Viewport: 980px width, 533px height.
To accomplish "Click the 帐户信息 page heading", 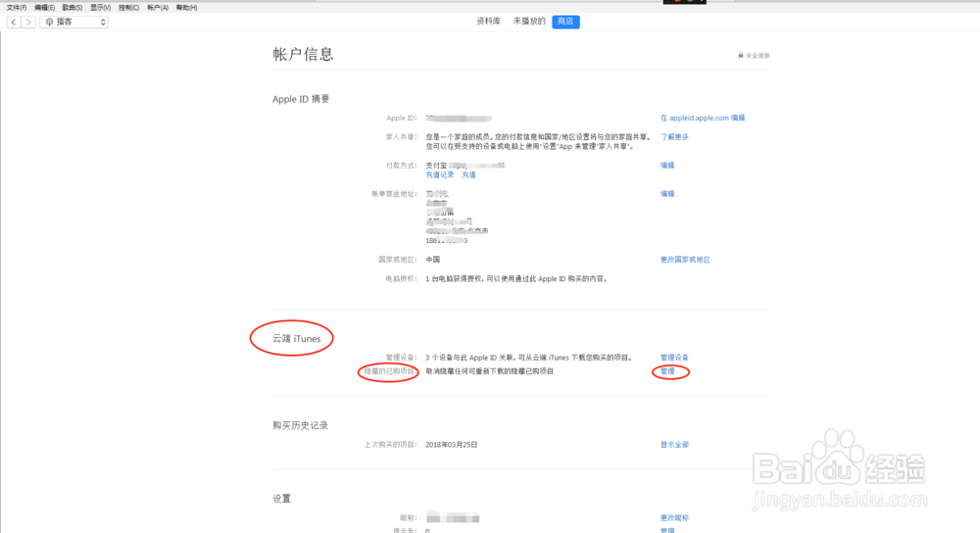I will pyautogui.click(x=303, y=54).
